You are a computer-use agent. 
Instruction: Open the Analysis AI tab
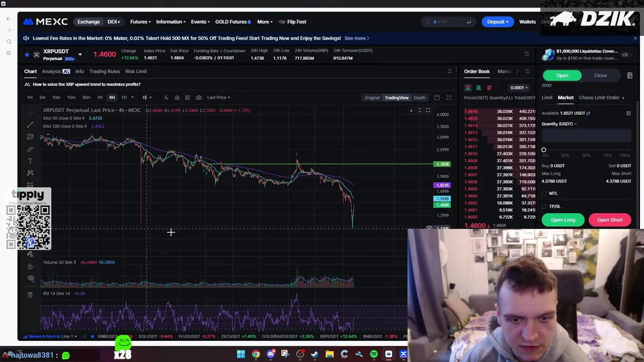click(56, 71)
